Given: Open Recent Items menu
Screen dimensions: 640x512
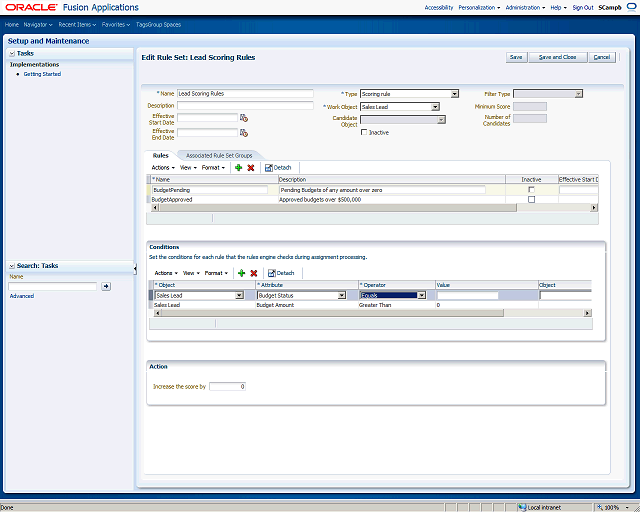Looking at the screenshot, I should tap(77, 24).
